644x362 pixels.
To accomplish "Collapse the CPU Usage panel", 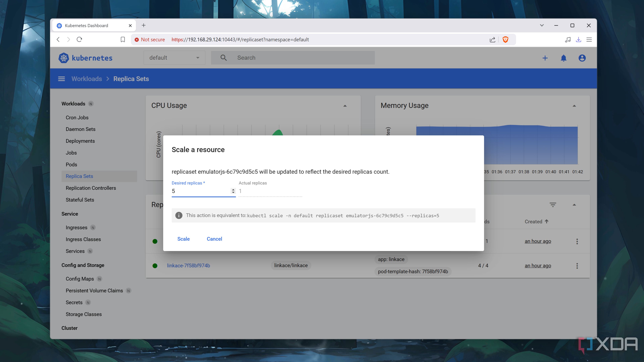I will point(345,106).
